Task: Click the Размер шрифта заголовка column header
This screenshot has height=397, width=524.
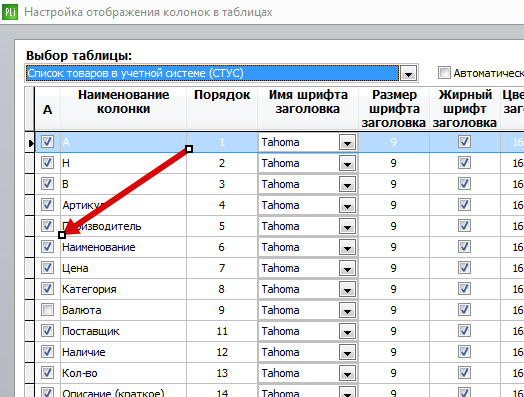Action: tap(394, 109)
